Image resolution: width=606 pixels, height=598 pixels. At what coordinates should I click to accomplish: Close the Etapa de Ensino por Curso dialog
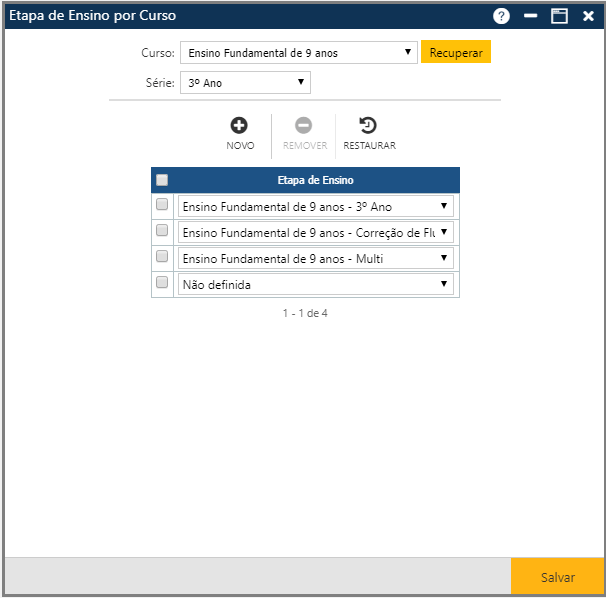(x=587, y=16)
